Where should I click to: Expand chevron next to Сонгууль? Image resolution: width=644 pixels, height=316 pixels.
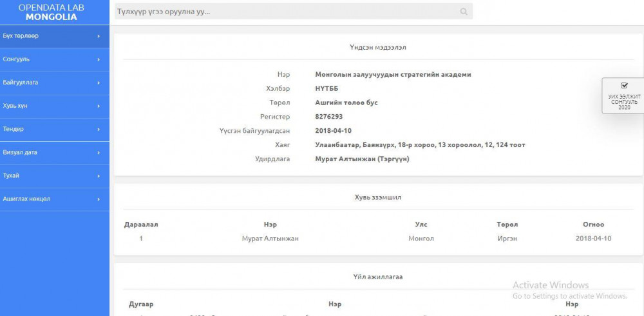(99, 60)
